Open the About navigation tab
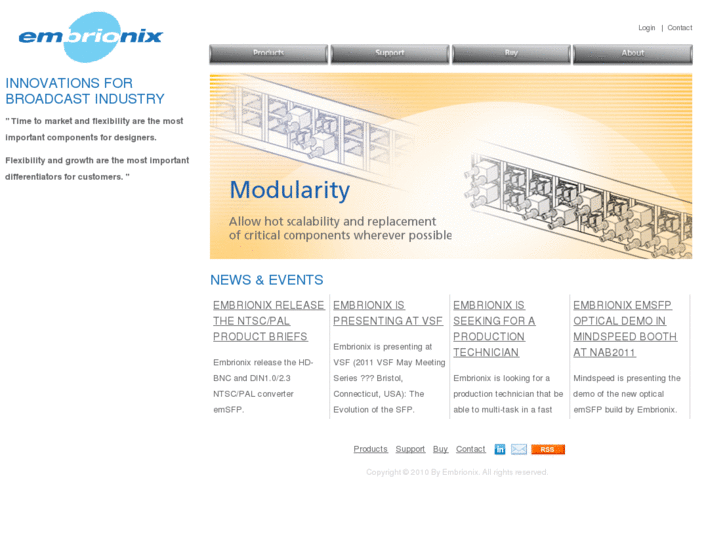Viewport: 727px width, 545px height. 632,54
